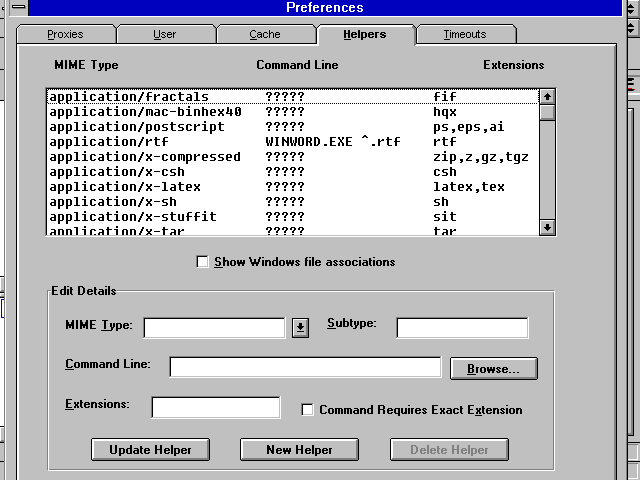This screenshot has width=640, height=480.
Task: Focus the Subtype input field
Action: (462, 328)
